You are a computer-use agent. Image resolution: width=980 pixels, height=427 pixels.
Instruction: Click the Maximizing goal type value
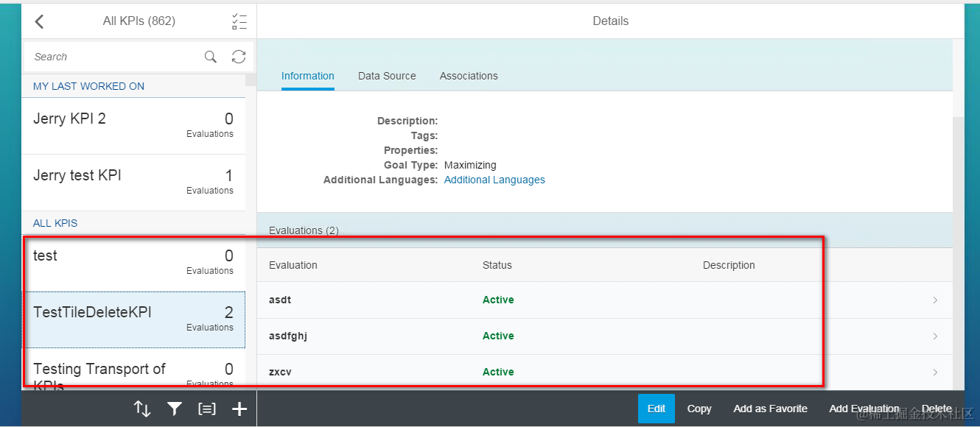(470, 165)
